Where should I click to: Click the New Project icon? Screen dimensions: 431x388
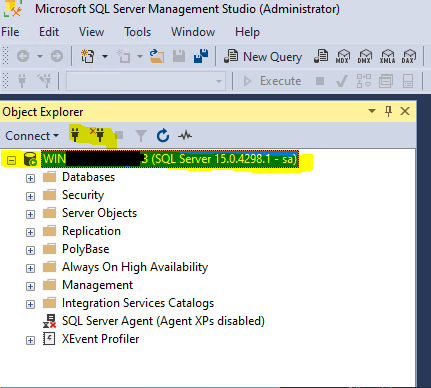(88, 56)
